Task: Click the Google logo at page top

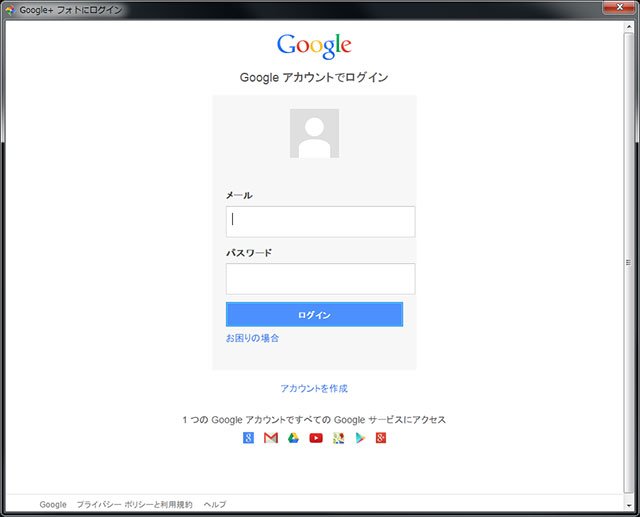Action: pos(314,46)
